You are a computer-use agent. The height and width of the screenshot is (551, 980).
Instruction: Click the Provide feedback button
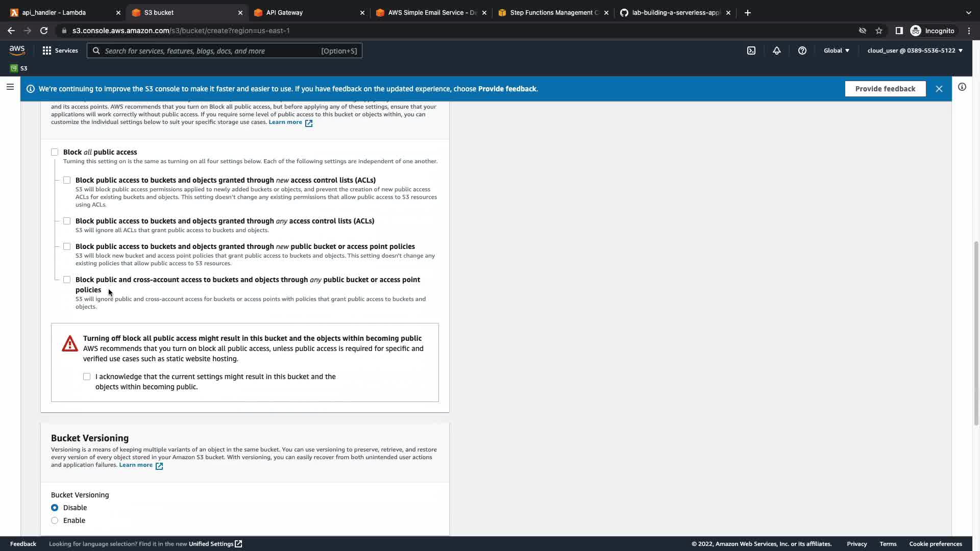(x=885, y=89)
